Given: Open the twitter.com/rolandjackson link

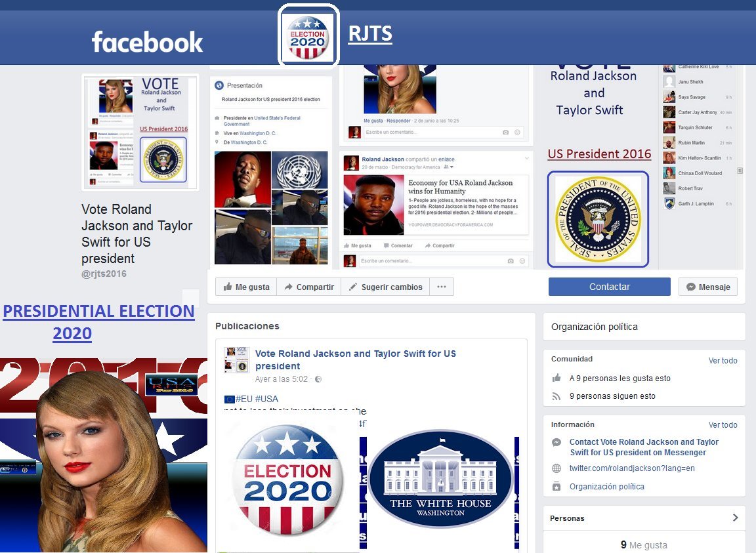Looking at the screenshot, I should (x=631, y=468).
